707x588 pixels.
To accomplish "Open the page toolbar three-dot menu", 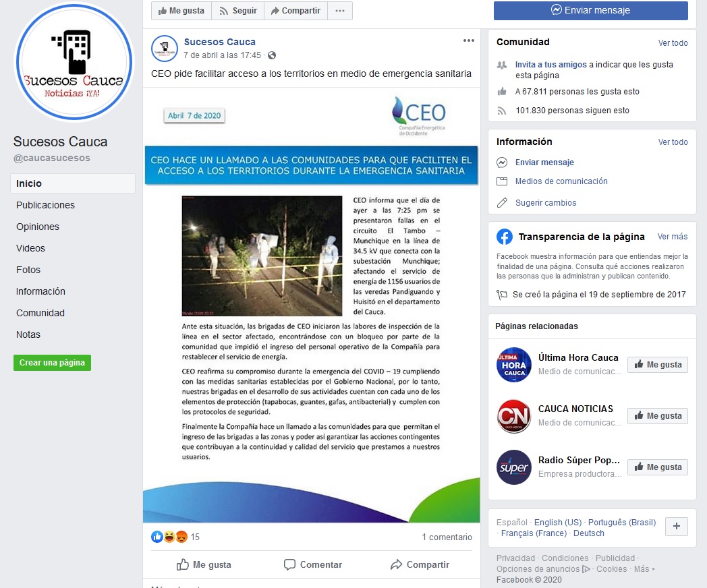I will tap(340, 11).
